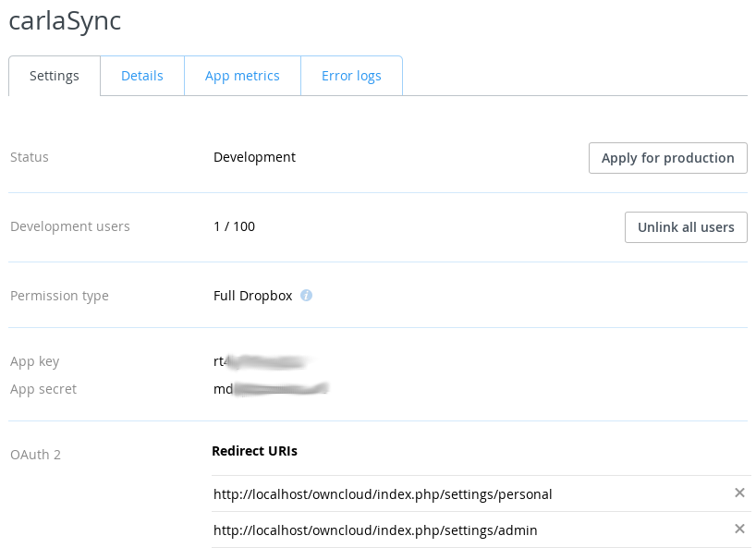The height and width of the screenshot is (548, 756).
Task: Click the OAuth 2 label
Action: [x=35, y=454]
